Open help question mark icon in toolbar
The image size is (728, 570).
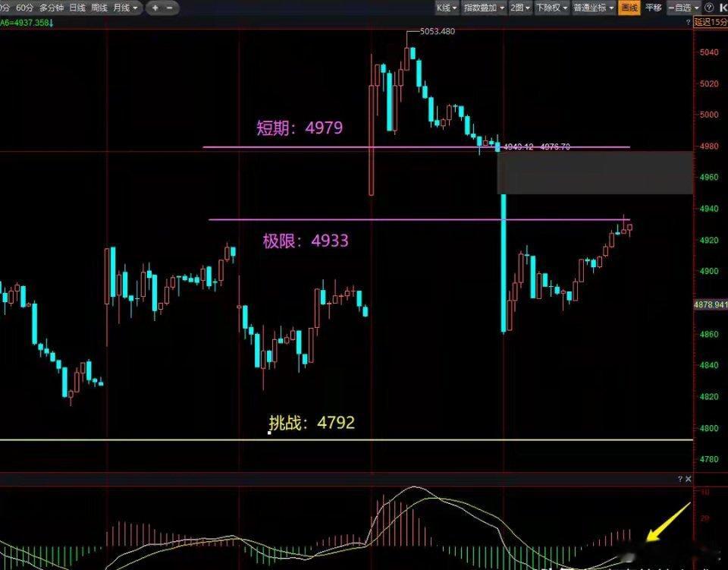coord(709,8)
